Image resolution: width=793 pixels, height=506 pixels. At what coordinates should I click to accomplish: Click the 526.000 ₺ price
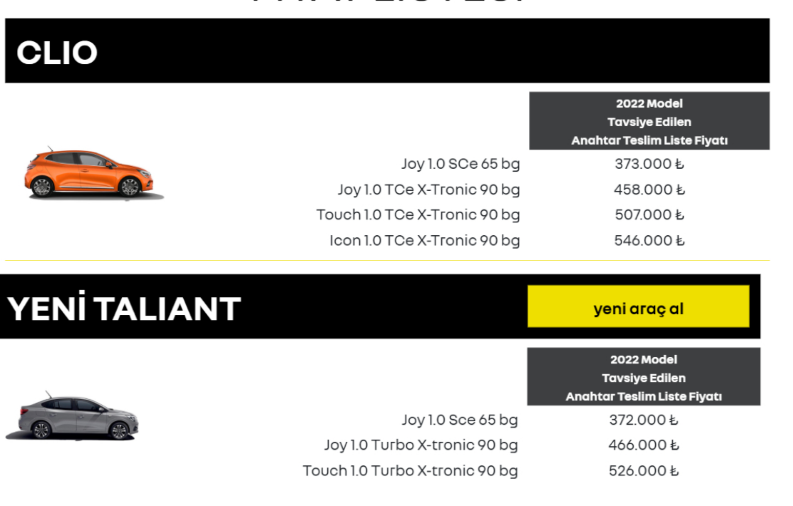click(643, 471)
